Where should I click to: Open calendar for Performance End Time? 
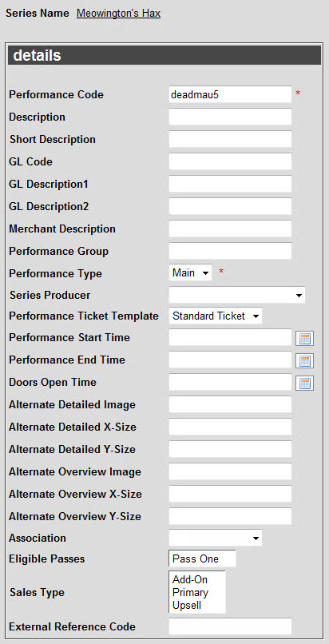[304, 361]
